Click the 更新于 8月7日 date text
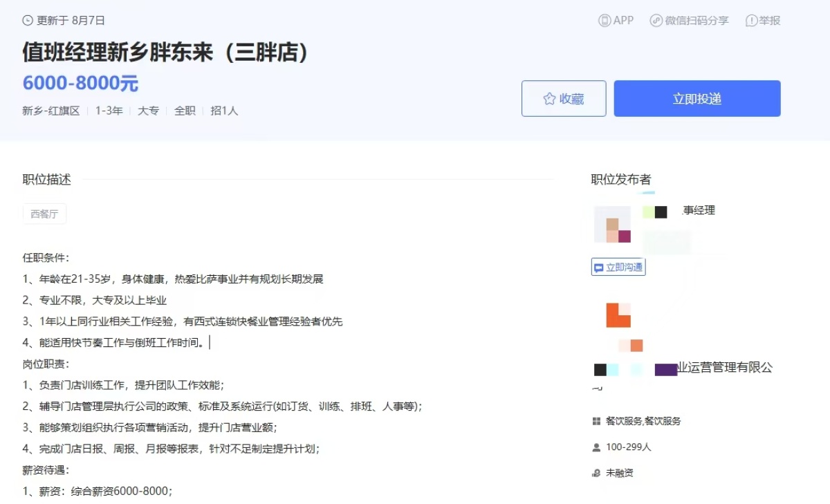 coord(71,21)
